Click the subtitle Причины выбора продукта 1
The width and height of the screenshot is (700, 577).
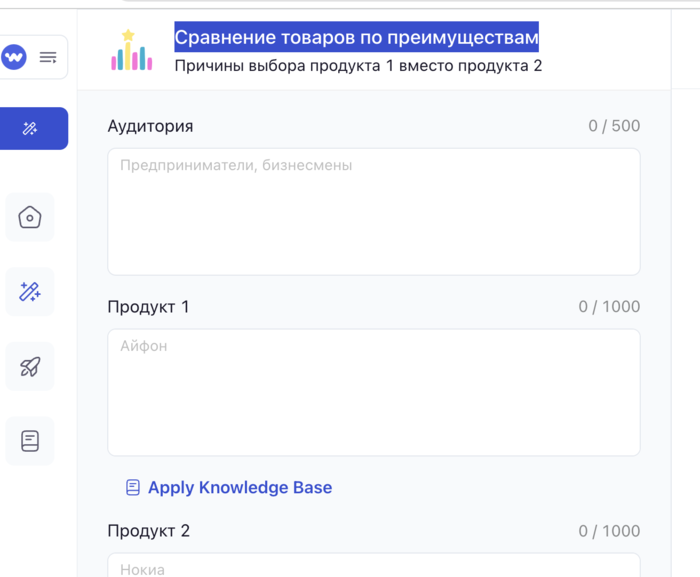pyautogui.click(x=357, y=66)
